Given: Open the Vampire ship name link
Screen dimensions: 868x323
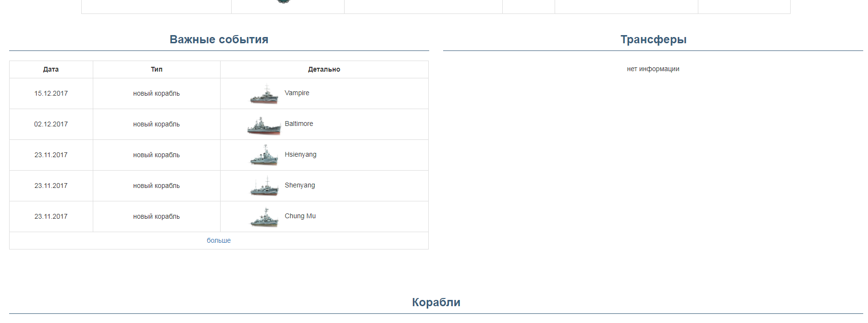Looking at the screenshot, I should click(297, 93).
